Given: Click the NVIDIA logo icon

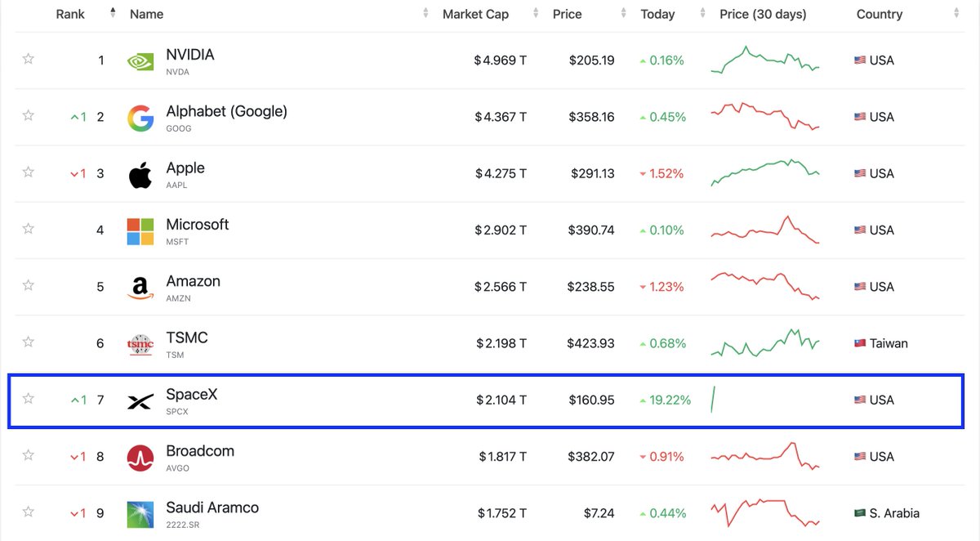Looking at the screenshot, I should 140,61.
